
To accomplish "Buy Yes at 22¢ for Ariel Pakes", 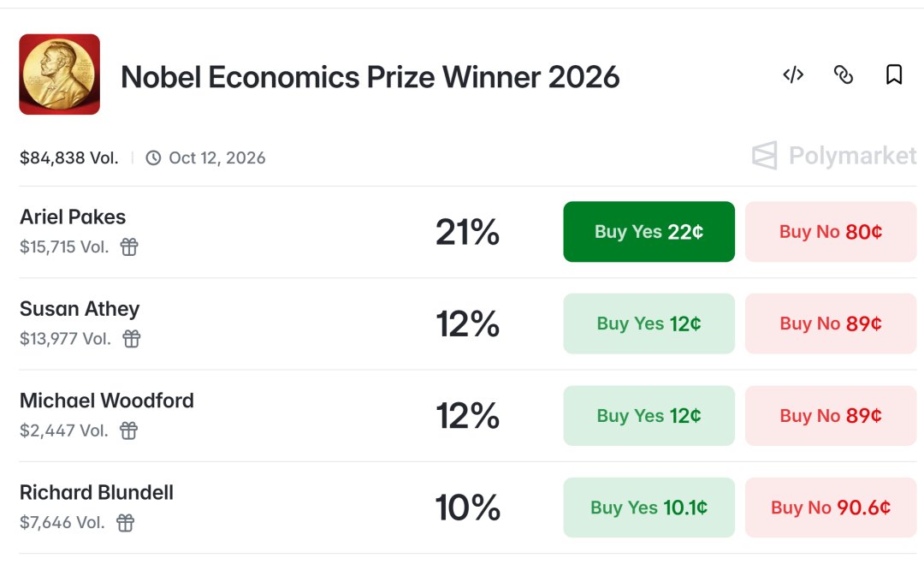I will tap(649, 232).
